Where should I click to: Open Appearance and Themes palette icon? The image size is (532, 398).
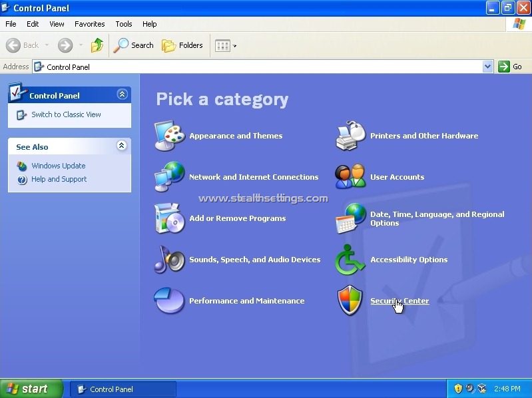tap(169, 136)
